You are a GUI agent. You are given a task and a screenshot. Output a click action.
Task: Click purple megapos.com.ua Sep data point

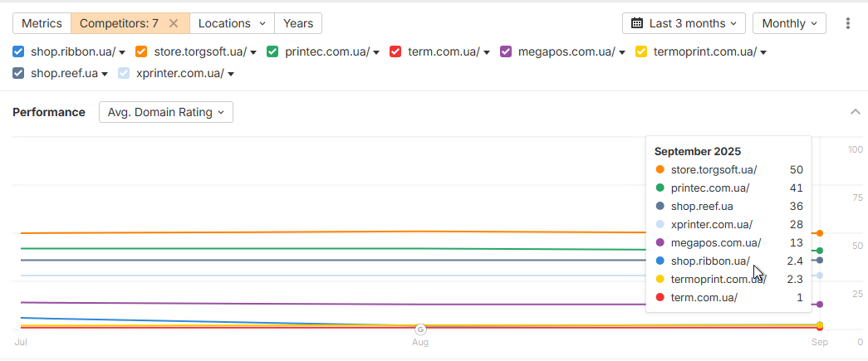tap(820, 304)
